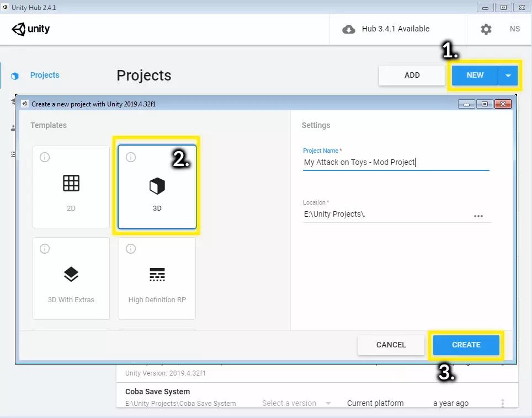Maximize the Unity Hub window
This screenshot has width=532, height=418.
pos(503,8)
